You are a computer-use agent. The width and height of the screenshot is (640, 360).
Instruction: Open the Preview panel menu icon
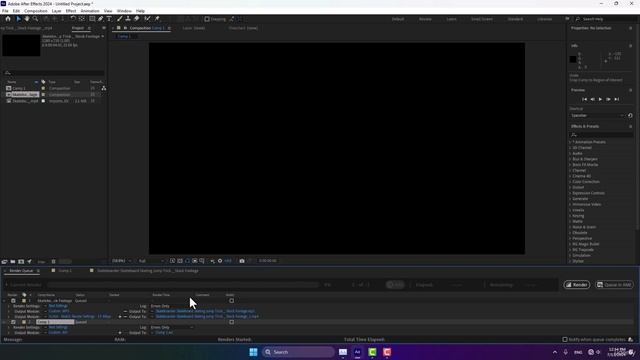(631, 90)
